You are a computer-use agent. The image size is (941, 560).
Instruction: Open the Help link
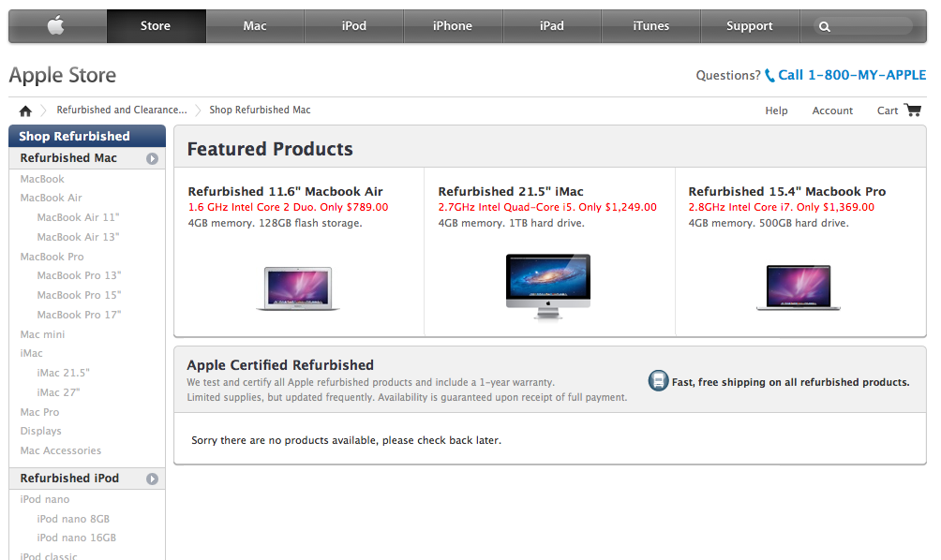coord(776,111)
